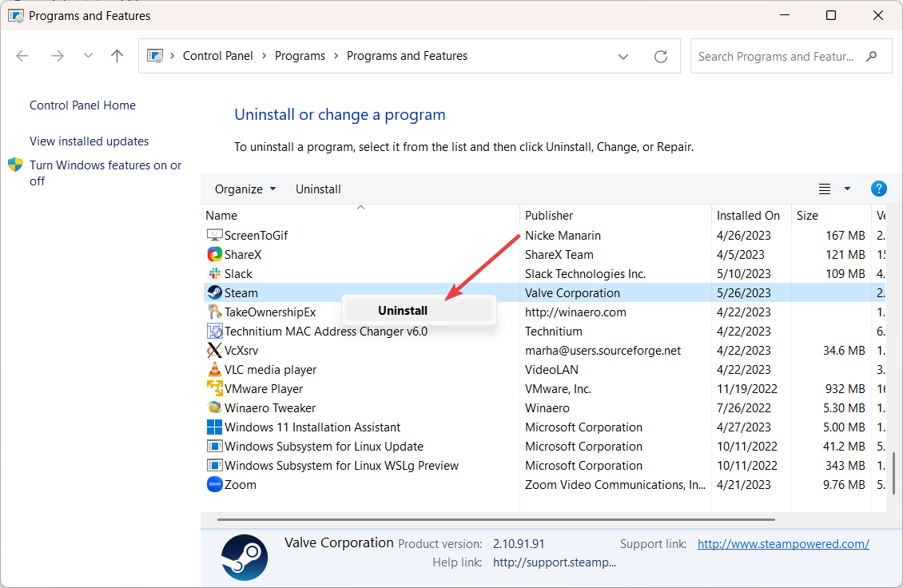Click the Winaero Tweaker icon

click(214, 407)
